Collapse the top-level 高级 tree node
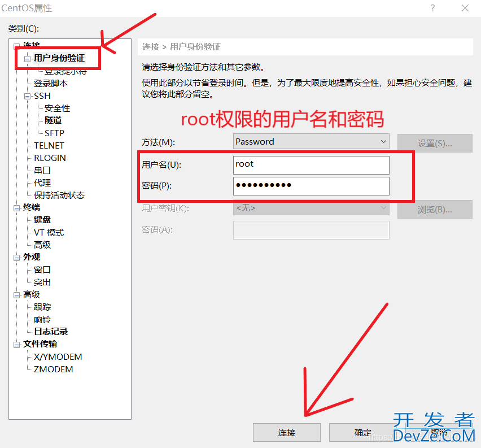 (x=16, y=295)
